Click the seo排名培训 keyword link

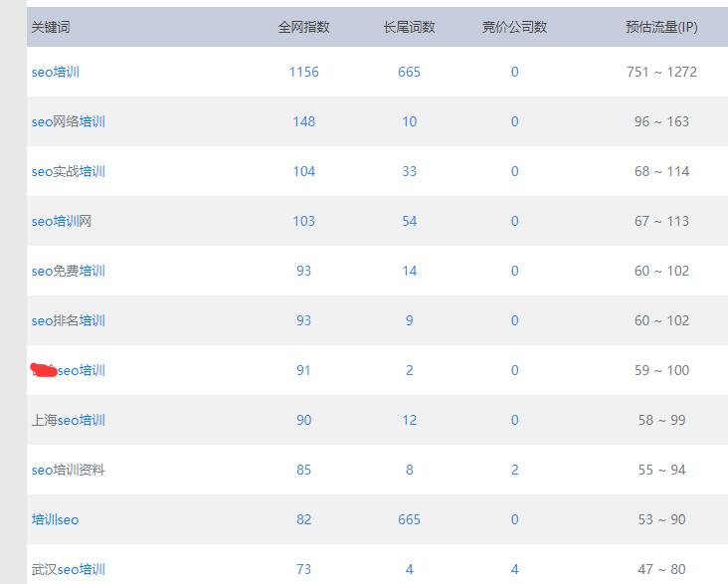tap(68, 320)
